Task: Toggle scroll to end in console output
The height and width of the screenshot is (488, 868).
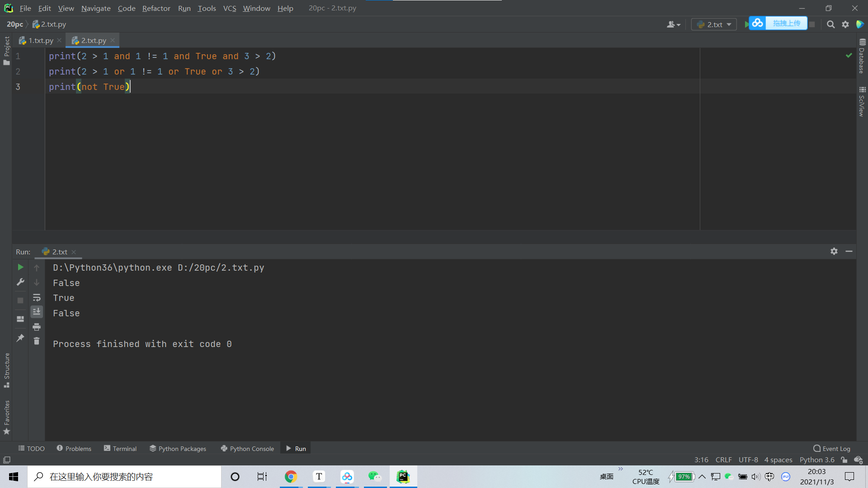Action: tap(37, 312)
